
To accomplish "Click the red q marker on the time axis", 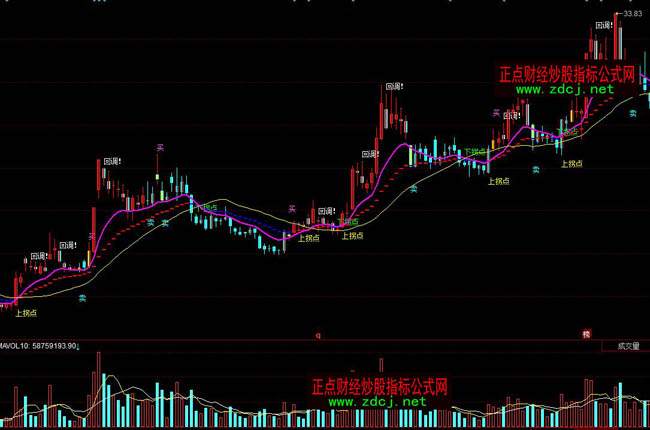I will click(318, 336).
